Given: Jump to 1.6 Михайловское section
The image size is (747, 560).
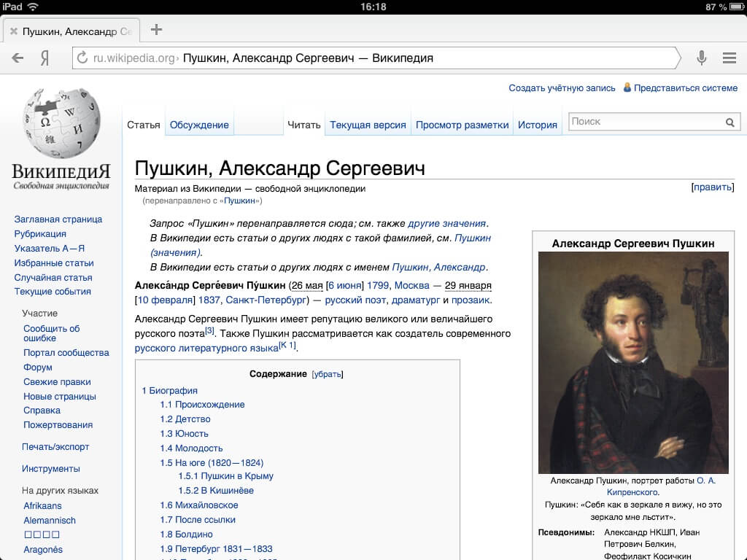Looking at the screenshot, I should coord(199,505).
